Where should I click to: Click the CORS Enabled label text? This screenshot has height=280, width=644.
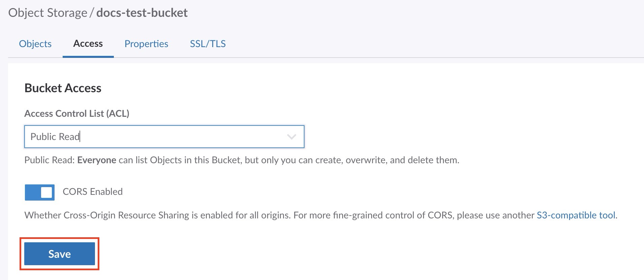[93, 192]
